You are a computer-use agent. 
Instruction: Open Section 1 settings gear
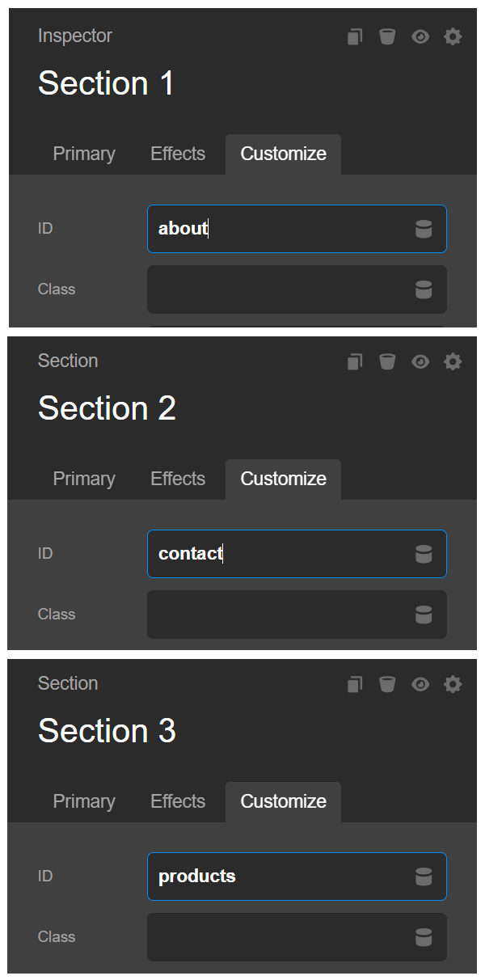click(x=452, y=36)
